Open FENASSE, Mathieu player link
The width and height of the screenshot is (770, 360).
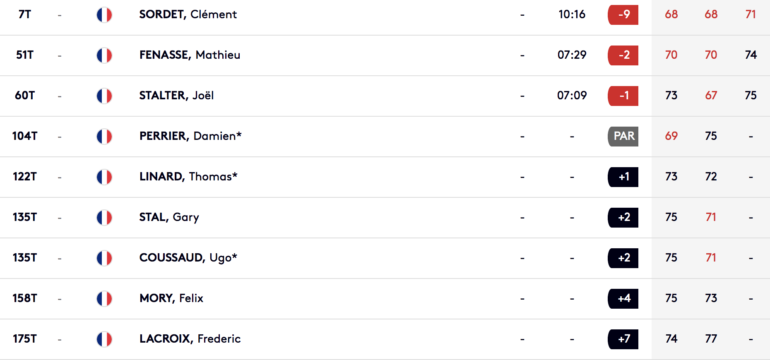click(x=190, y=55)
